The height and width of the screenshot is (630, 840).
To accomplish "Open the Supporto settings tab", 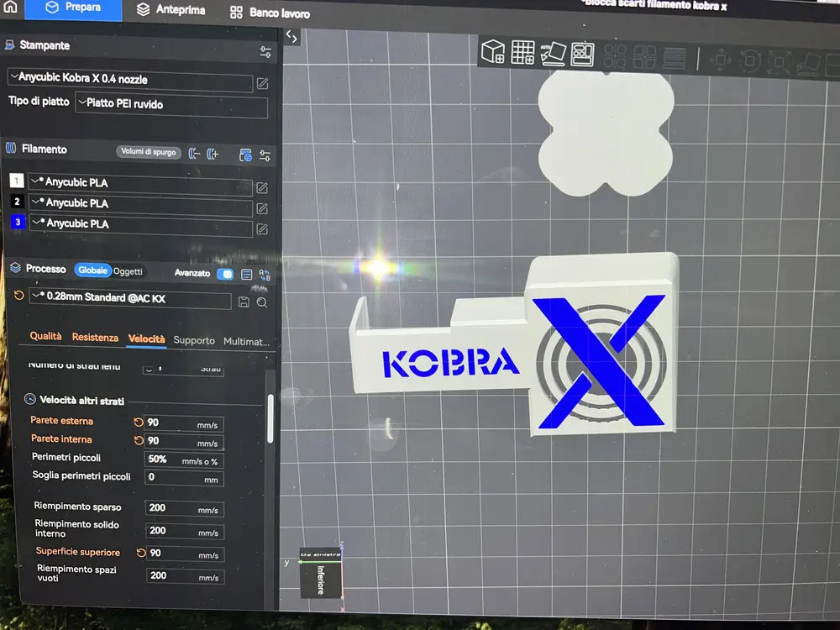I will [194, 341].
